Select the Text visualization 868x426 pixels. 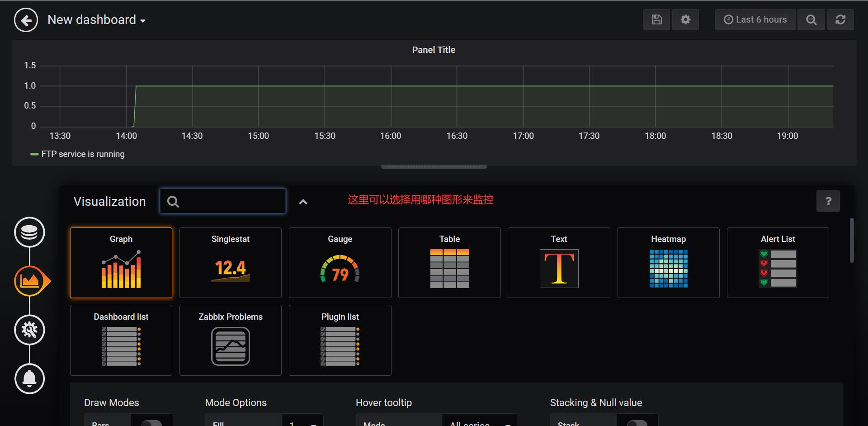pyautogui.click(x=559, y=263)
